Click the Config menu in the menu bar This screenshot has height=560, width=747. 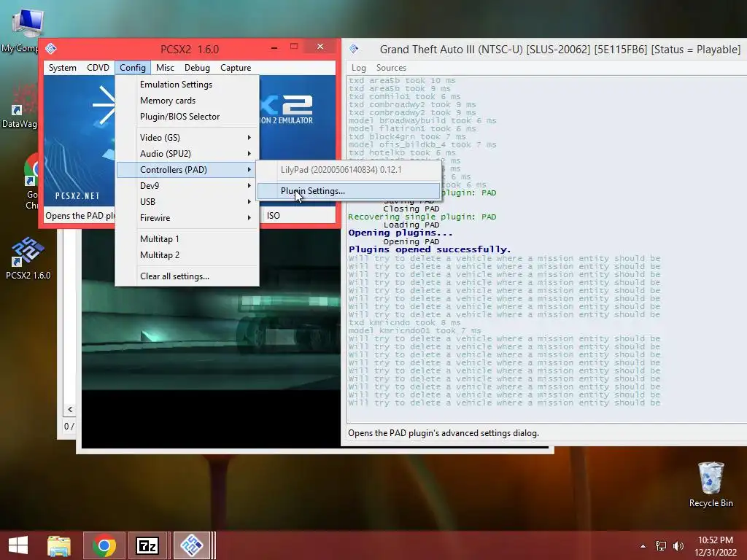click(x=133, y=68)
